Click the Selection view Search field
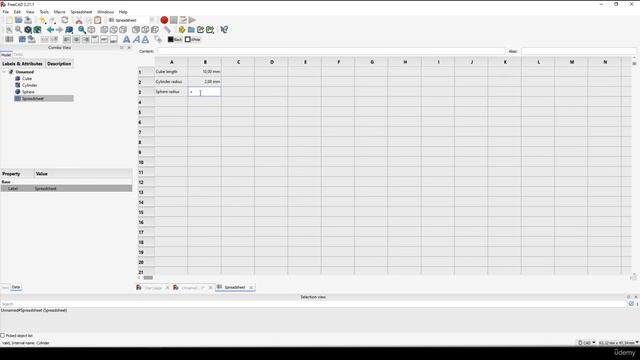Screen dimensions: 640x360 click(x=313, y=304)
